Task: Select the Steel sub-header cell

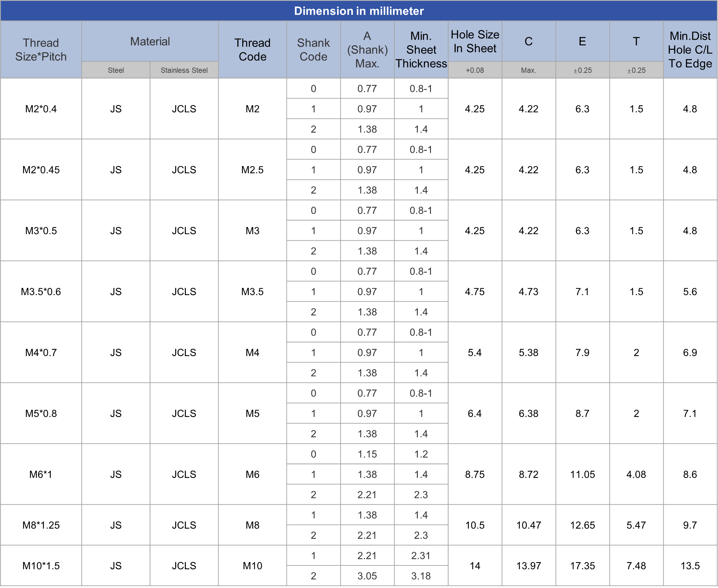Action: (x=115, y=70)
